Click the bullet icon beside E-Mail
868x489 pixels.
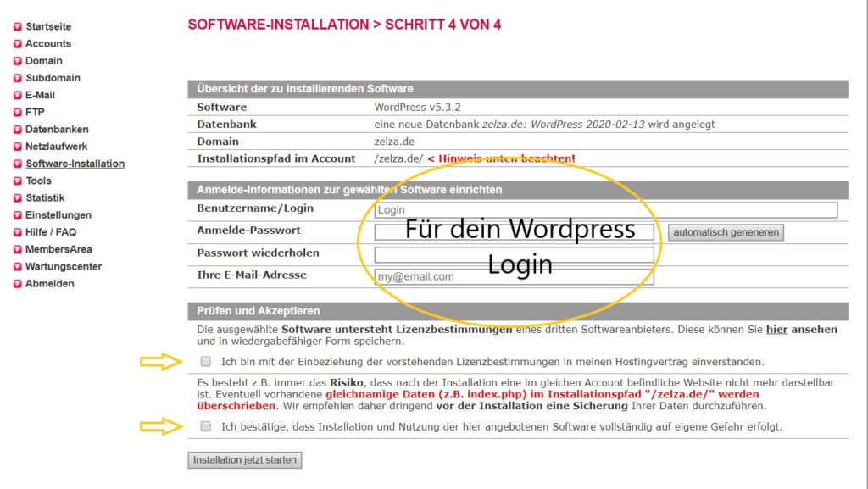(x=18, y=95)
